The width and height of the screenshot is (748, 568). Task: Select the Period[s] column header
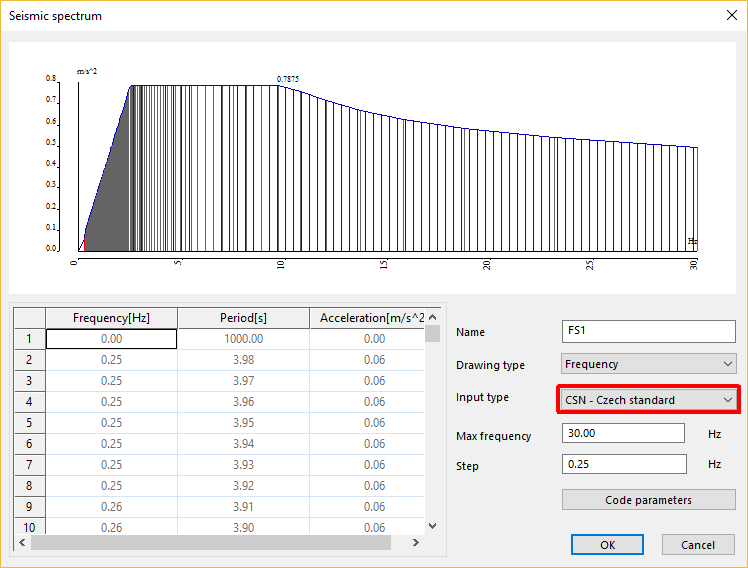(x=243, y=318)
